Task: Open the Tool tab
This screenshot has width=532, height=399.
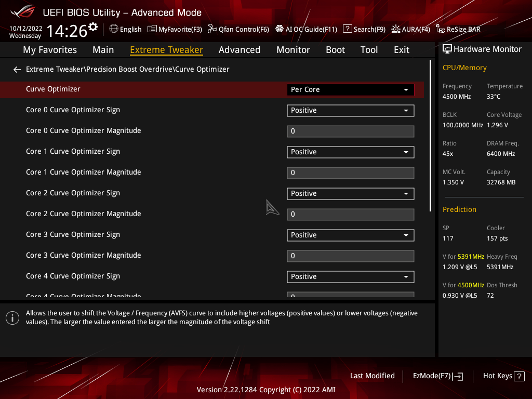Action: click(x=369, y=50)
